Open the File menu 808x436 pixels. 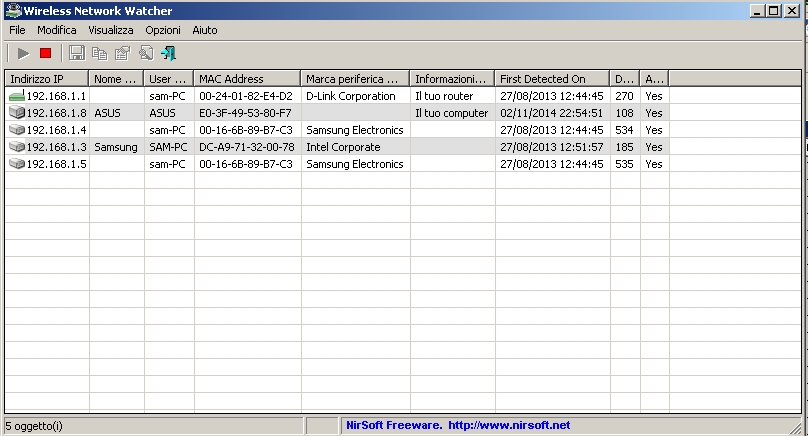click(17, 30)
